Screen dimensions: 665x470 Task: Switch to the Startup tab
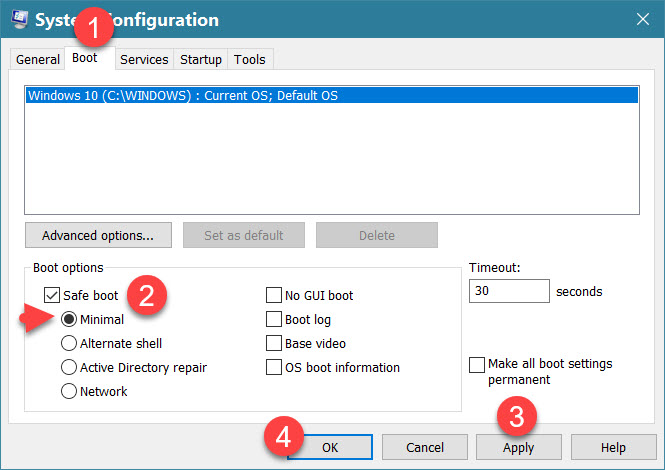click(x=200, y=60)
